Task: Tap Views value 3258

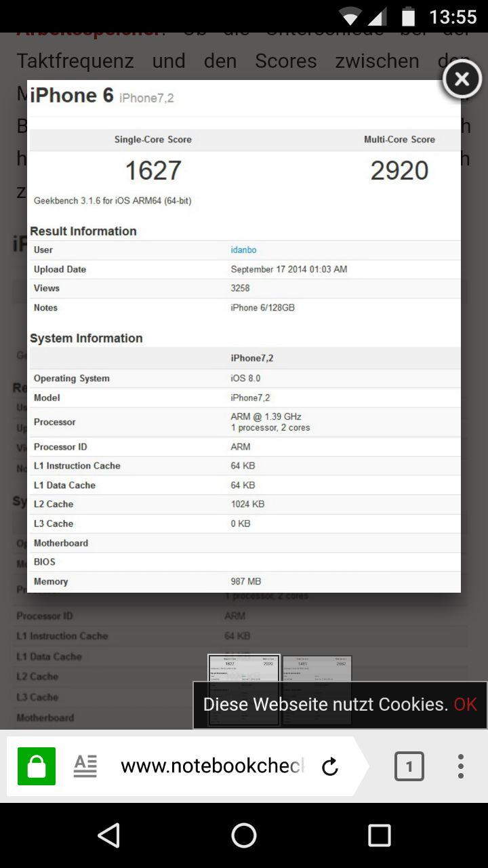Action: 240,288
